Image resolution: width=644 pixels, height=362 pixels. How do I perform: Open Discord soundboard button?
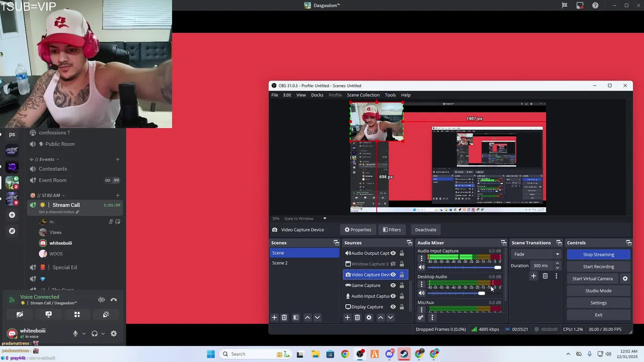click(x=106, y=314)
